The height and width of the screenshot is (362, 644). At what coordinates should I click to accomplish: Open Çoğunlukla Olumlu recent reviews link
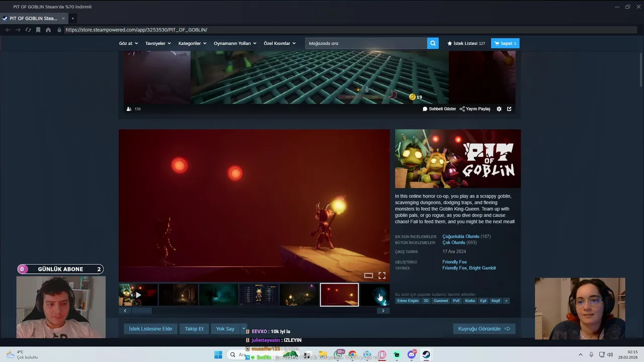(461, 236)
